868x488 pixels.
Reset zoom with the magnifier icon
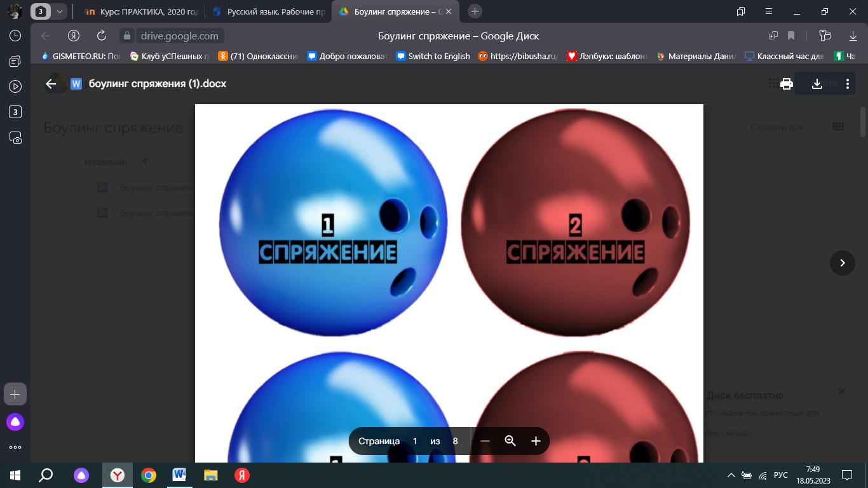510,441
